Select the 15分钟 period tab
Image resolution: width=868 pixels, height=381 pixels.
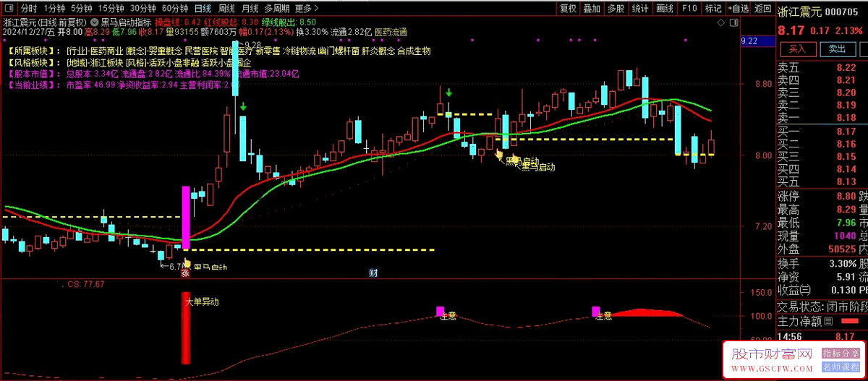pyautogui.click(x=111, y=9)
